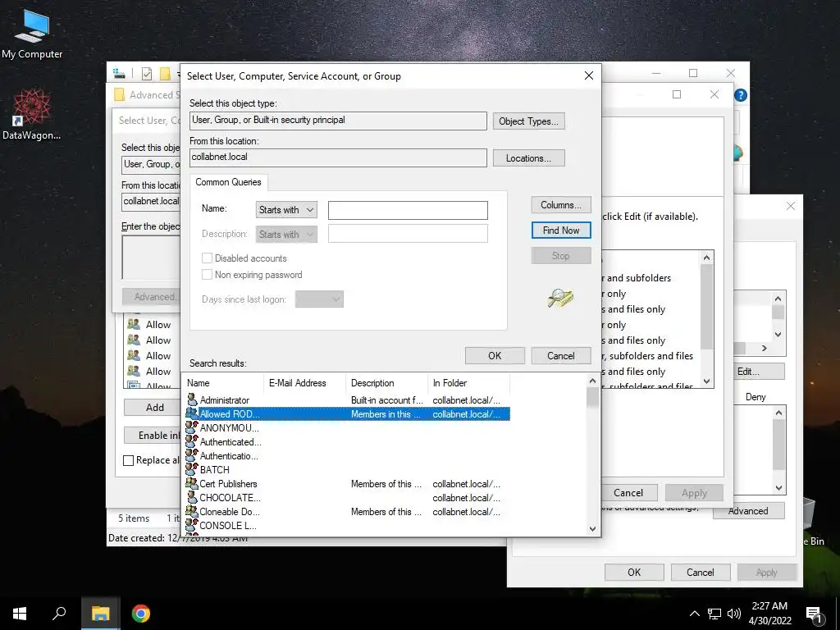Sort results by the Name column header

[223, 383]
